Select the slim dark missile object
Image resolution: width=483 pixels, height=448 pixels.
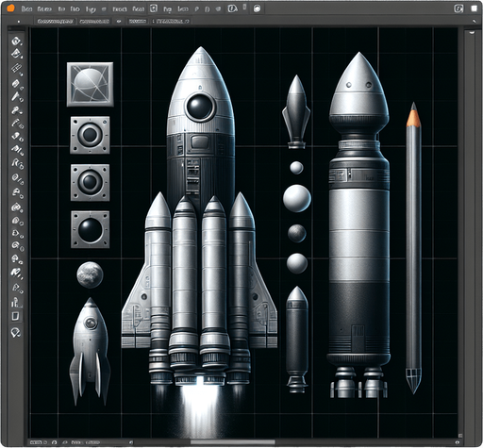297,340
